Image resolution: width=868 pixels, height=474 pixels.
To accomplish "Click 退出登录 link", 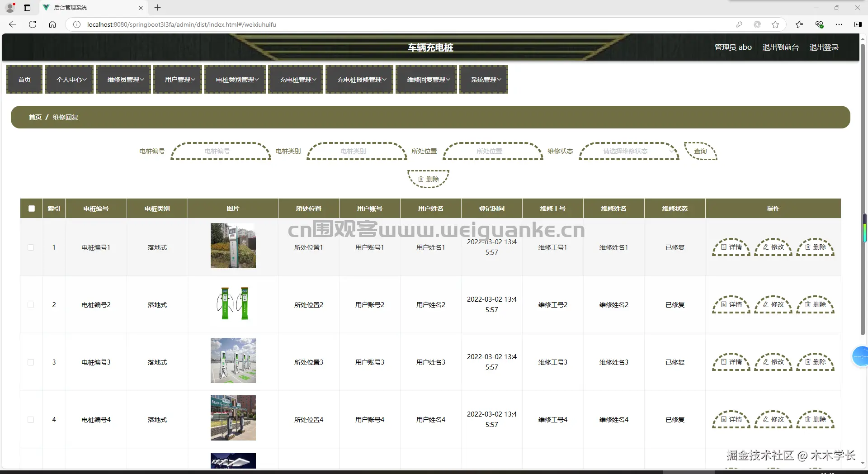I will click(824, 47).
